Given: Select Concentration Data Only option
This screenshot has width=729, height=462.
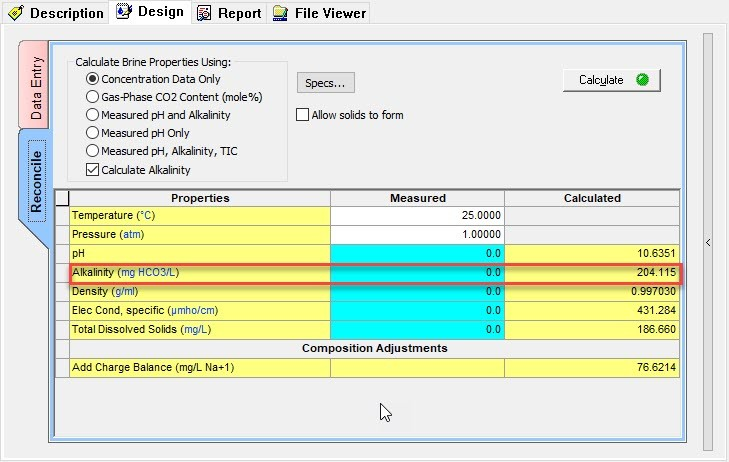Looking at the screenshot, I should (153, 79).
